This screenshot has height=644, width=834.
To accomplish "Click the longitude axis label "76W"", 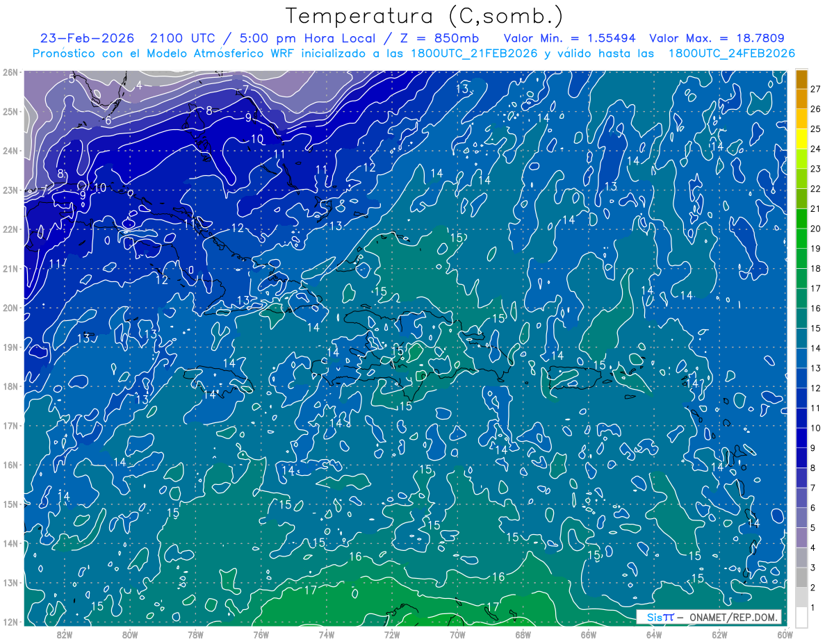I will coord(261,634).
